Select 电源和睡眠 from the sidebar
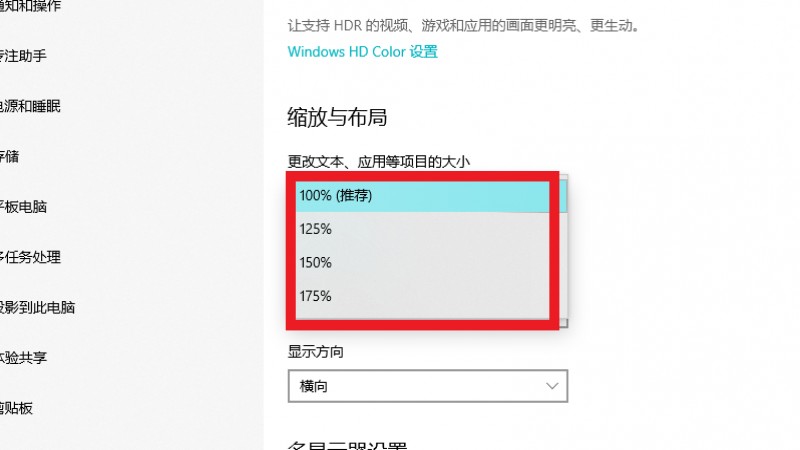800x450 pixels. coord(30,106)
